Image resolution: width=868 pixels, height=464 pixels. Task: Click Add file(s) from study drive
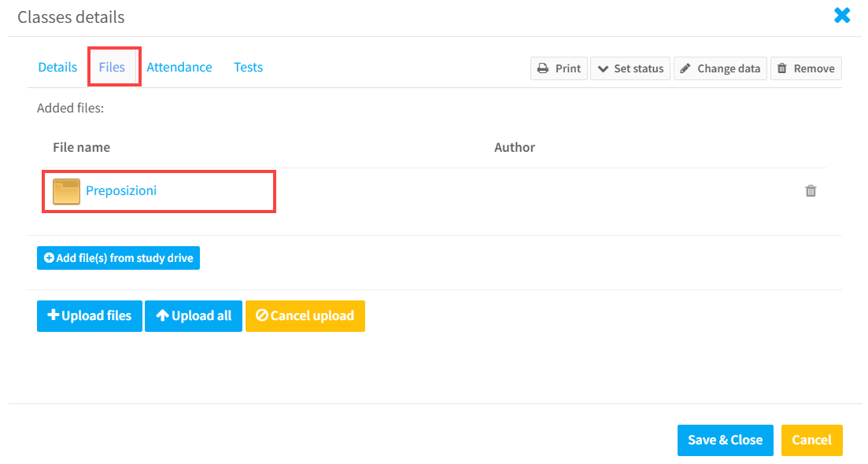(119, 258)
